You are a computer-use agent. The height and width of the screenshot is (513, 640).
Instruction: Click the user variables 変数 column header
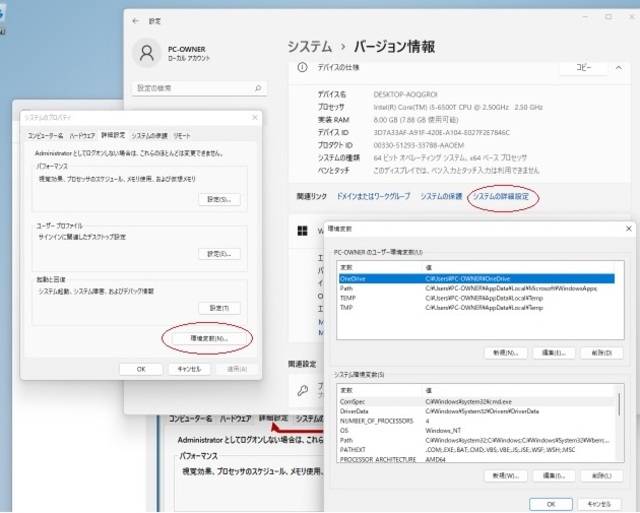380,267
